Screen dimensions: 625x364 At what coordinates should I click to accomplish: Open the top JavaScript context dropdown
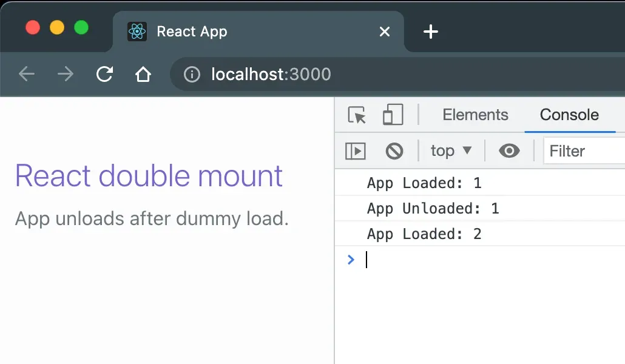(451, 150)
